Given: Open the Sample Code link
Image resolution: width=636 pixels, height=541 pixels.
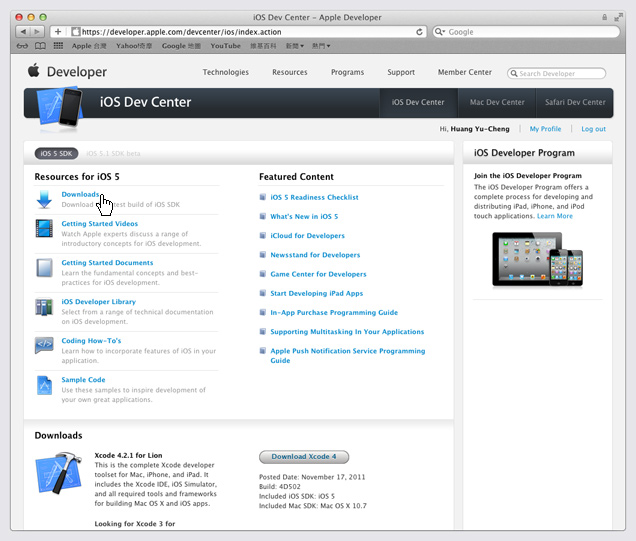Looking at the screenshot, I should coord(83,380).
